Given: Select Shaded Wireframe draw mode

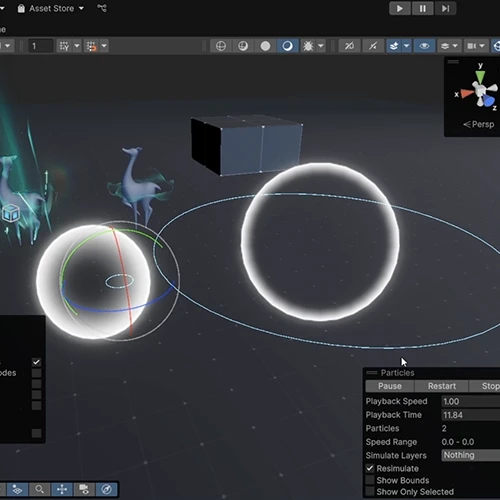Looking at the screenshot, I should click(x=243, y=46).
